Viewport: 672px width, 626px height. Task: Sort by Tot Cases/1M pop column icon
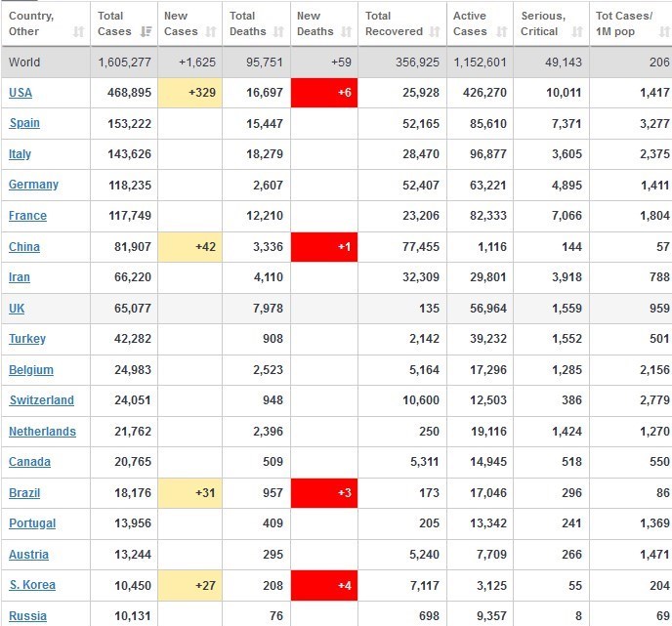[664, 31]
